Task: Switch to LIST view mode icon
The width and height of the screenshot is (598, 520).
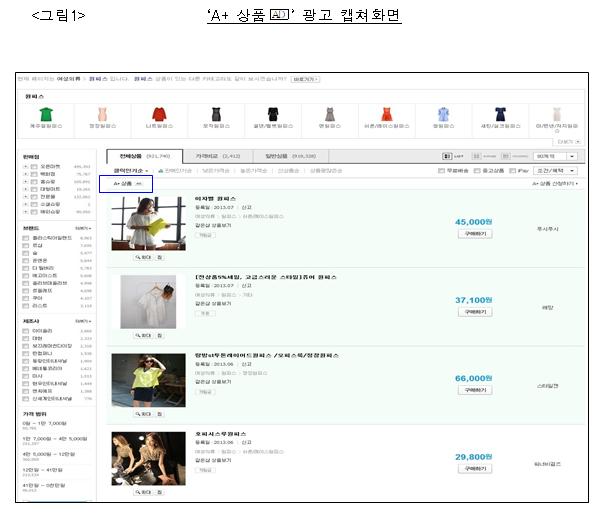Action: coord(447,156)
